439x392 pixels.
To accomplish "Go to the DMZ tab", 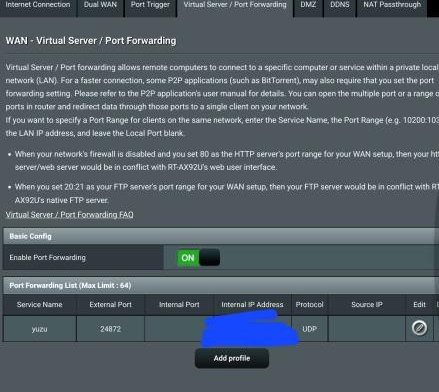I will pyautogui.click(x=308, y=7).
